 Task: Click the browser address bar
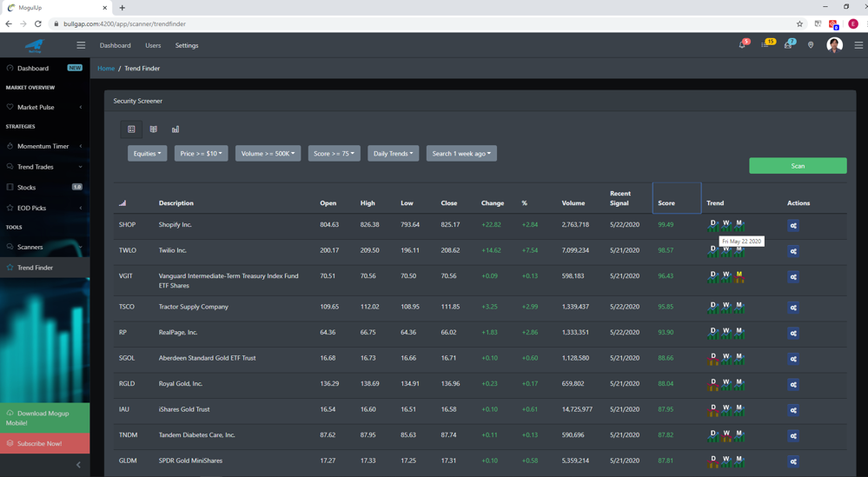pos(421,23)
